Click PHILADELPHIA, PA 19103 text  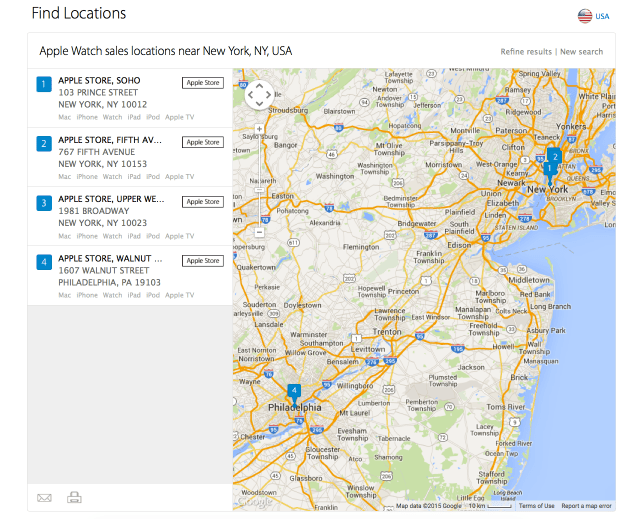[x=109, y=282]
